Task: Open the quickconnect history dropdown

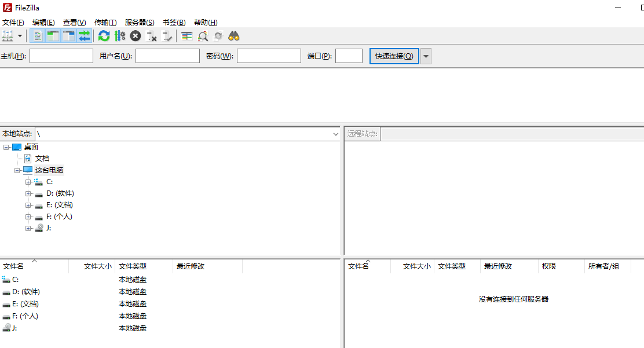Action: pos(426,56)
